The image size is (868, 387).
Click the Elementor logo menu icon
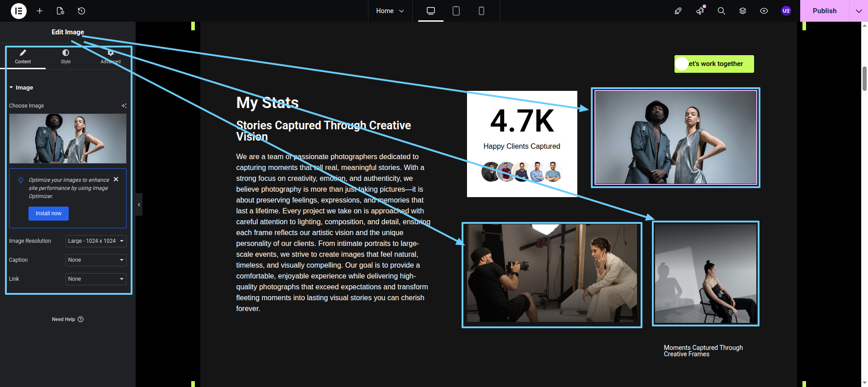point(19,11)
